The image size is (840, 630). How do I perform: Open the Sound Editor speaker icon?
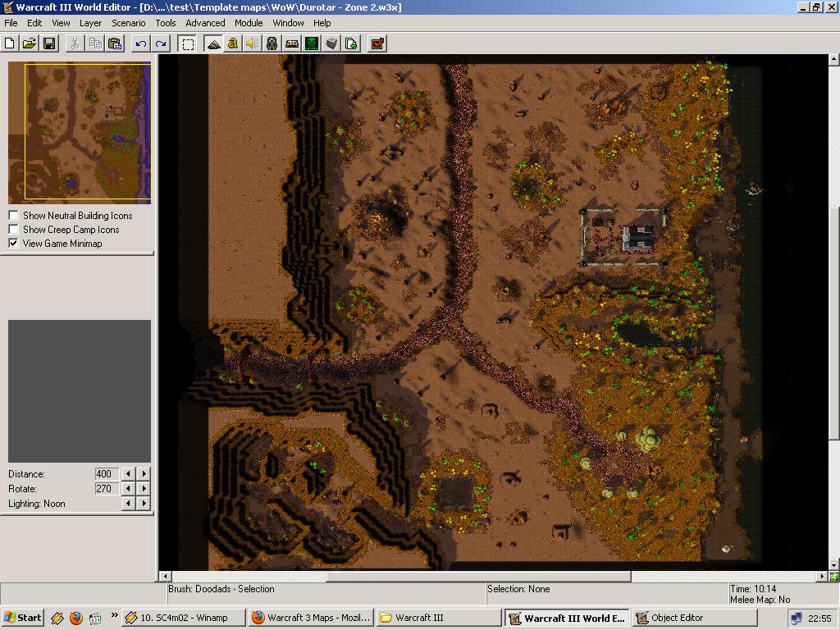coord(253,43)
